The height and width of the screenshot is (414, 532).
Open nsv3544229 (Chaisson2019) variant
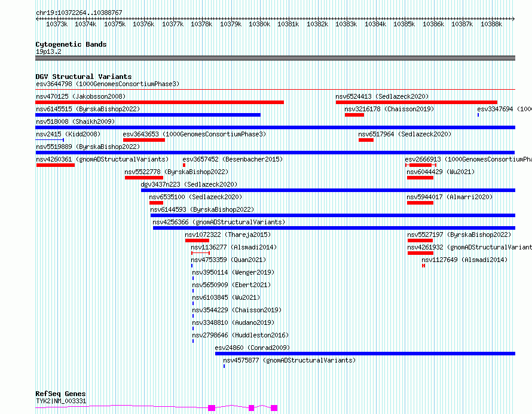(x=237, y=310)
